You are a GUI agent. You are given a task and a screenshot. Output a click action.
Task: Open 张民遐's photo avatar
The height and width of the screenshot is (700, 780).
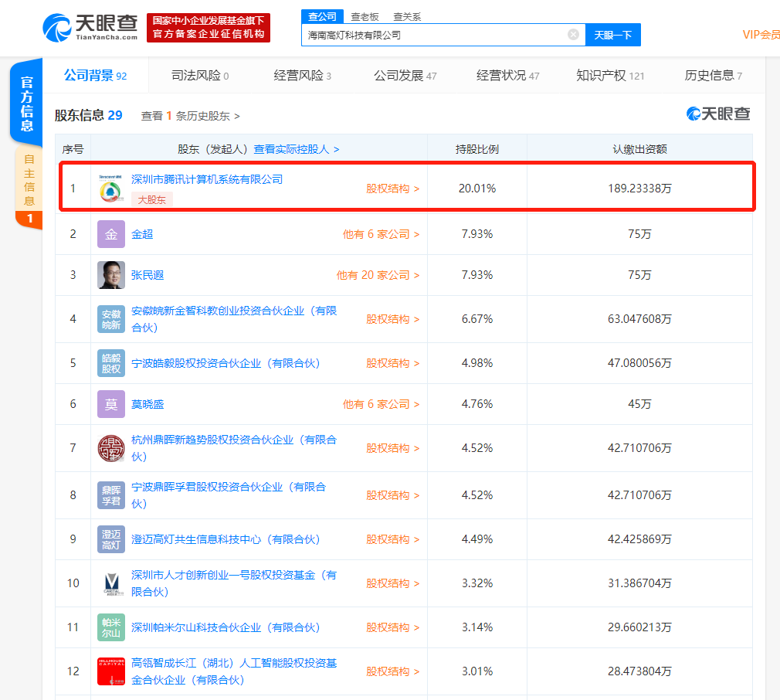(x=111, y=275)
